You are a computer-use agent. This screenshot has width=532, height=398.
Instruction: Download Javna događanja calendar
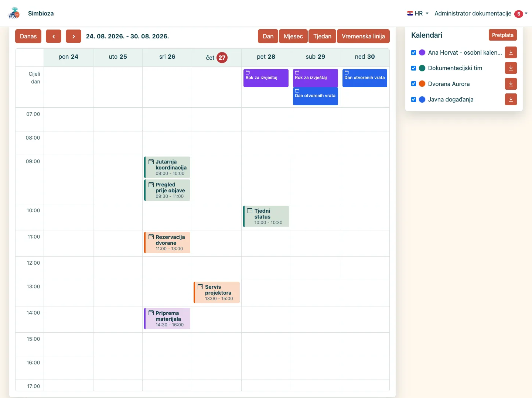pyautogui.click(x=511, y=99)
